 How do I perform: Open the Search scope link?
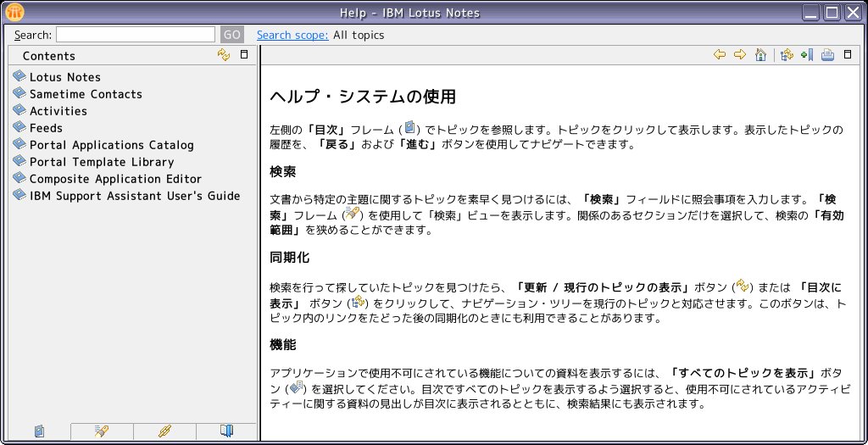point(292,35)
